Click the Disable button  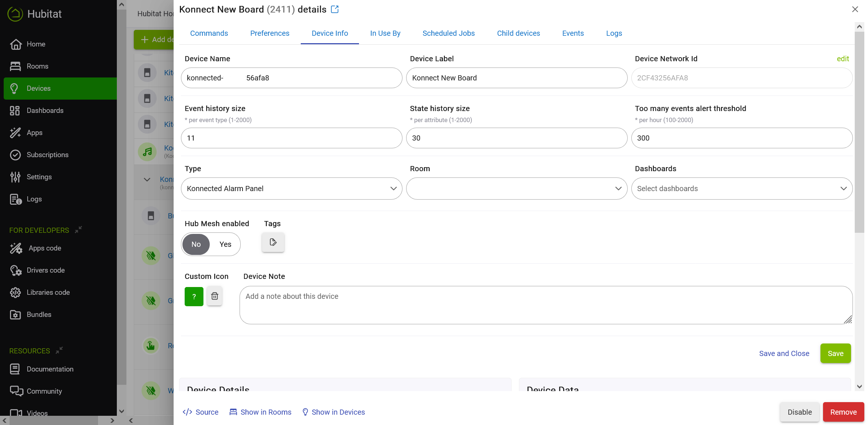coord(800,412)
